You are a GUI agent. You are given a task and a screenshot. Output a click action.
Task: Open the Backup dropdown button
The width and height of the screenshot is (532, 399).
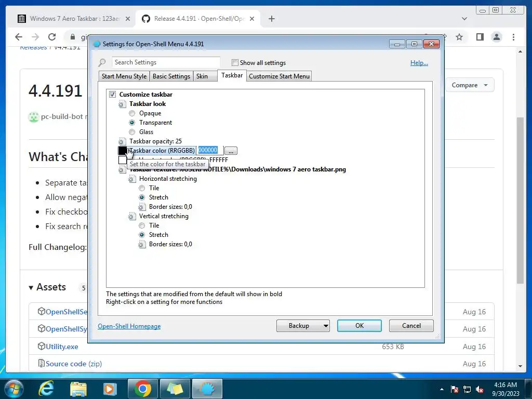tap(303, 326)
